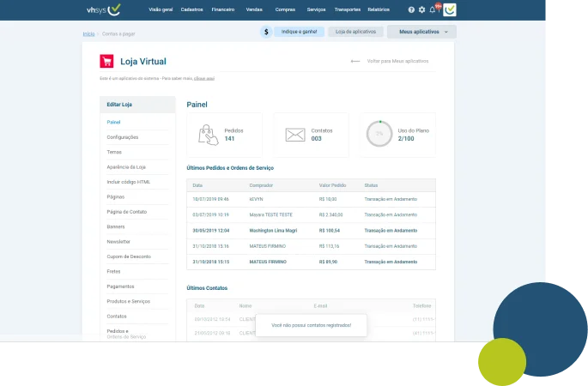Click the dollar sign referral icon
The height and width of the screenshot is (386, 588).
266,32
